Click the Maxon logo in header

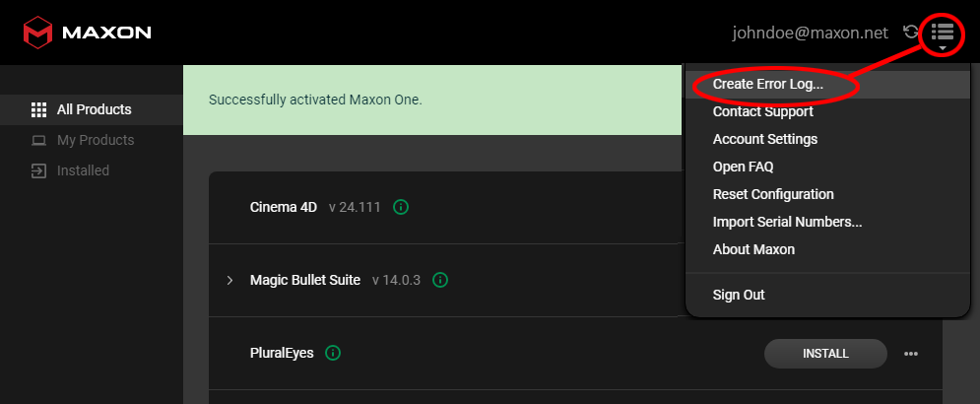(87, 33)
